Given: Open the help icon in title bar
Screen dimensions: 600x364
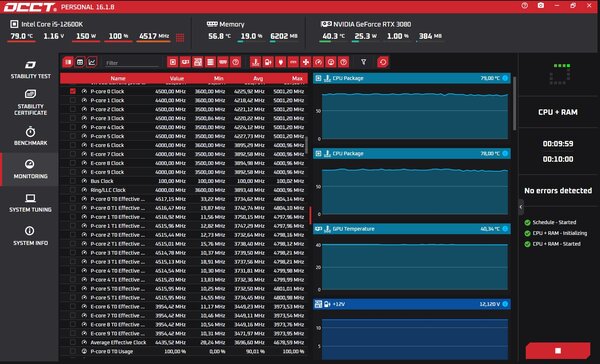Looking at the screenshot, I should click(525, 6).
